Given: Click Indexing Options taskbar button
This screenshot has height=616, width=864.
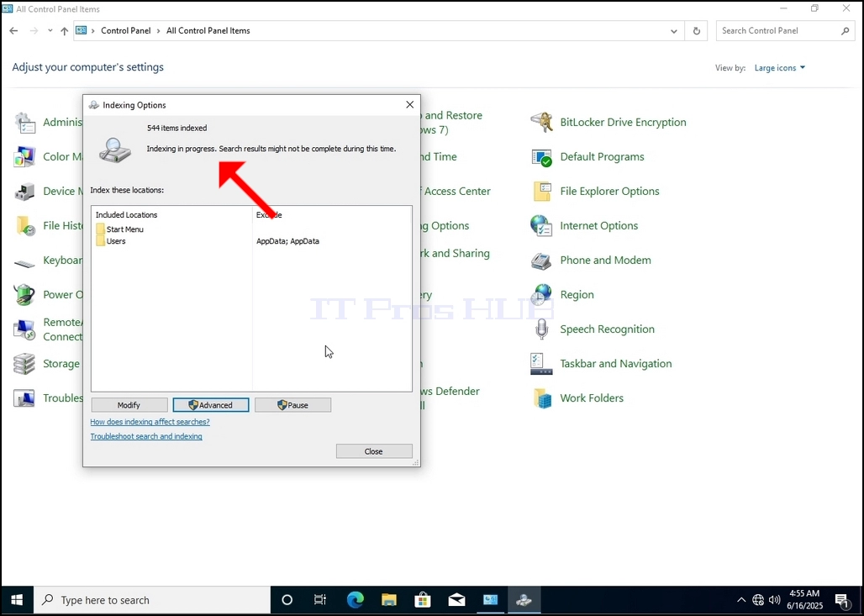Looking at the screenshot, I should point(524,600).
